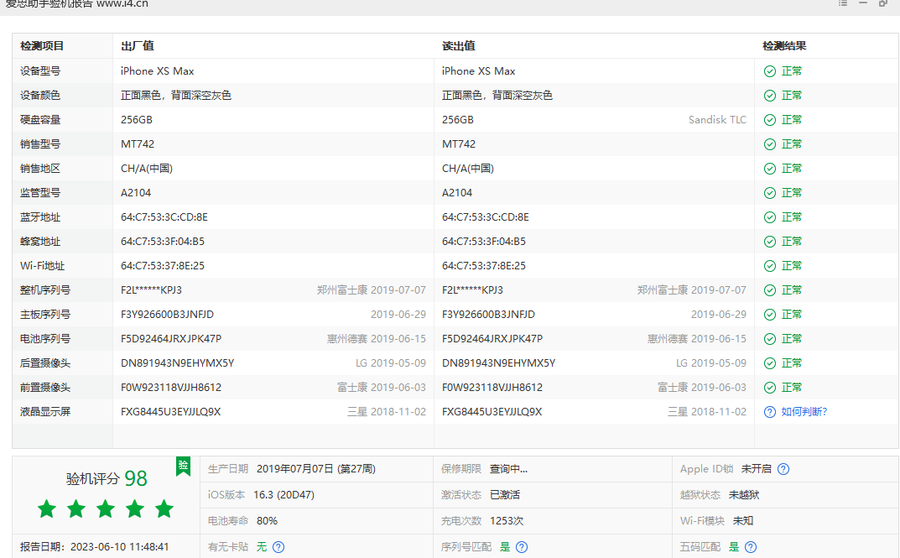900x558 pixels.
Task: Click the green check icon in 设备颜色 row
Action: [770, 95]
